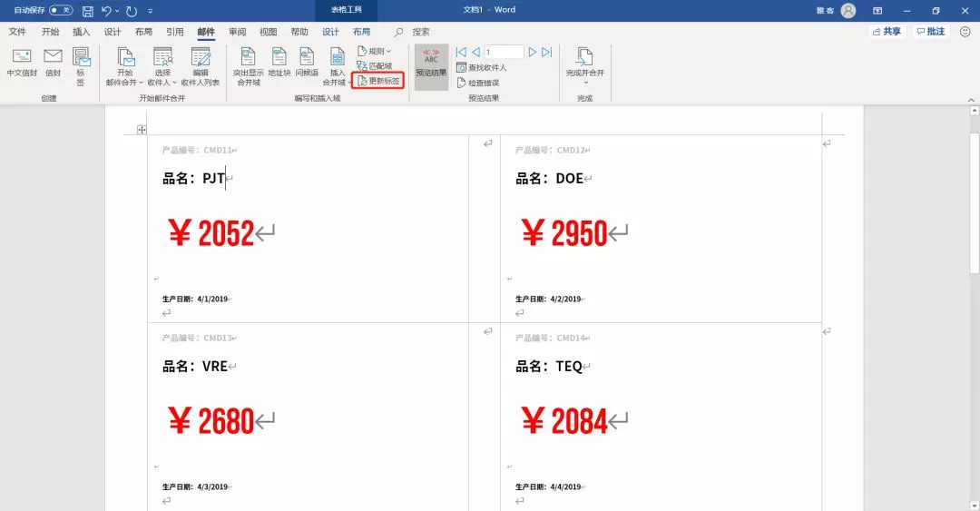Click the scroll down arrow

tap(975, 504)
